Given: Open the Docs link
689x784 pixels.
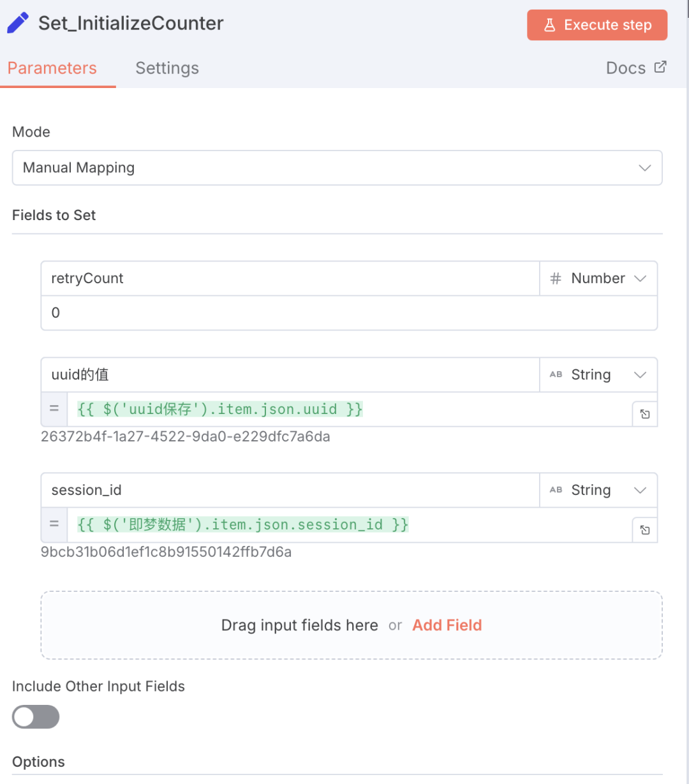Looking at the screenshot, I should [626, 68].
